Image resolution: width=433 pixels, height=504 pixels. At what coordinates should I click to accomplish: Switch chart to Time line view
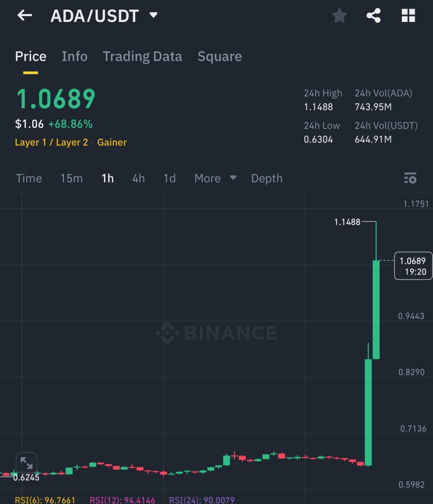tap(29, 178)
